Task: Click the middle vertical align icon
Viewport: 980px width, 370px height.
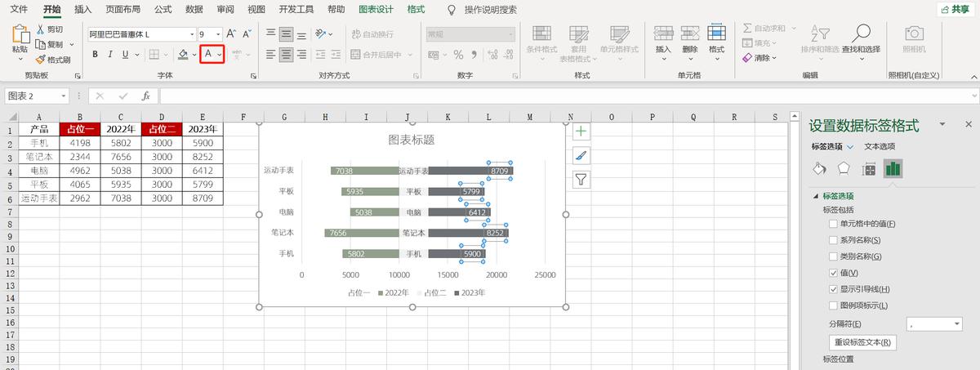Action: click(x=286, y=34)
